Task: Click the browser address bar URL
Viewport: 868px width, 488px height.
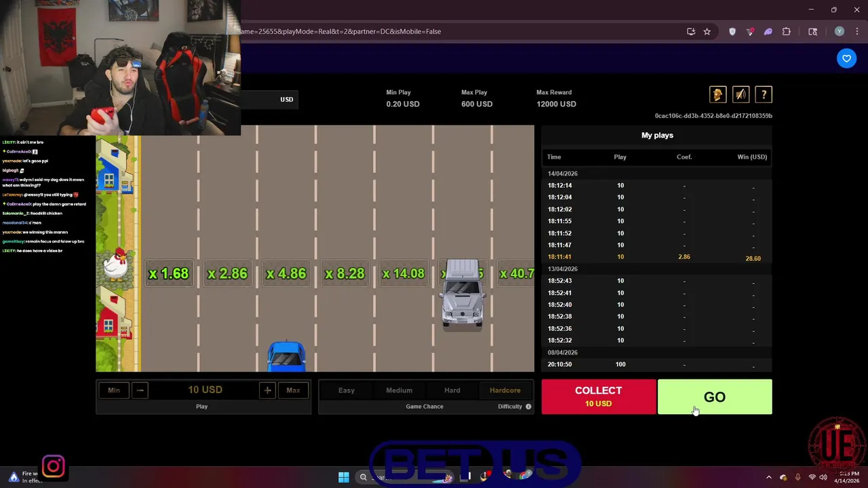Action: click(x=340, y=31)
